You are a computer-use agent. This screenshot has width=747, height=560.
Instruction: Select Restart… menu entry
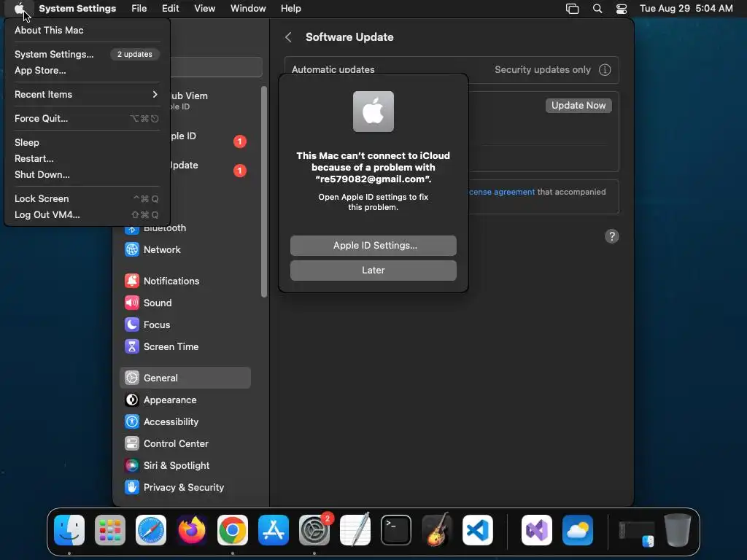[87, 158]
